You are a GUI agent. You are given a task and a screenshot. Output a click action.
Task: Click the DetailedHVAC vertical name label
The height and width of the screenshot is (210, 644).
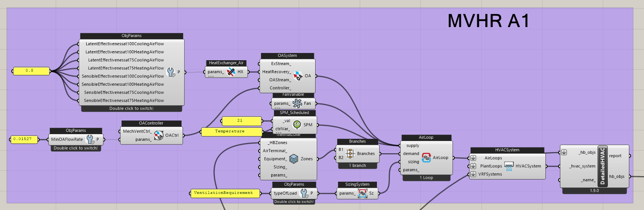click(602, 166)
